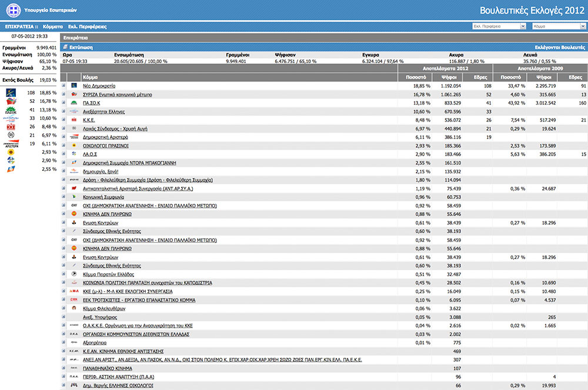588x390 pixels.
Task: Click the Κ.Κ.Ε. red logo in the table row
Action: pos(74,120)
